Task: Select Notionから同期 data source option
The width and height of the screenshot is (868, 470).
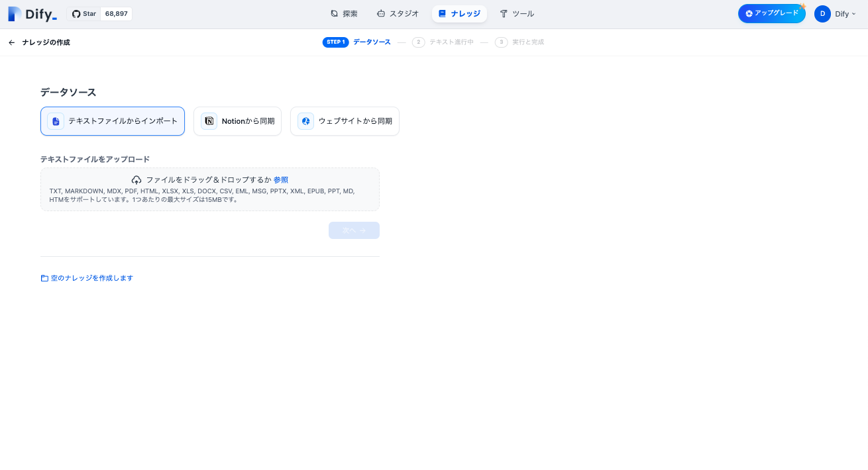Action: (237, 121)
